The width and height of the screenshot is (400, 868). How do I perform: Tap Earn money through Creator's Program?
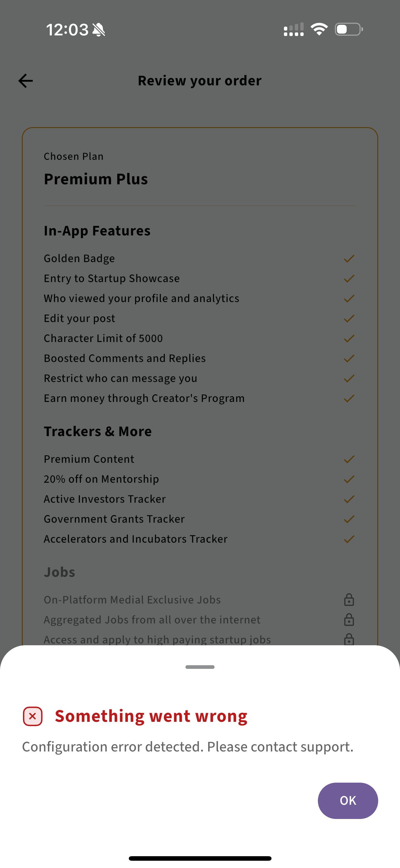pyautogui.click(x=144, y=398)
